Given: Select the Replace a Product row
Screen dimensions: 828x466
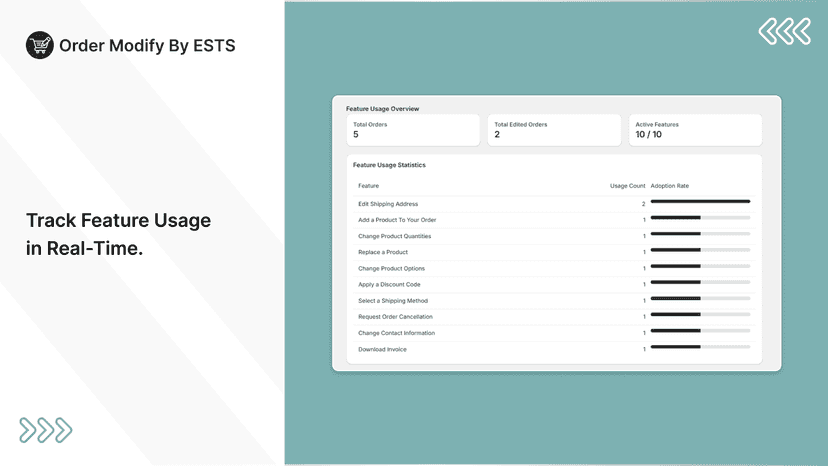Looking at the screenshot, I should coord(554,253).
